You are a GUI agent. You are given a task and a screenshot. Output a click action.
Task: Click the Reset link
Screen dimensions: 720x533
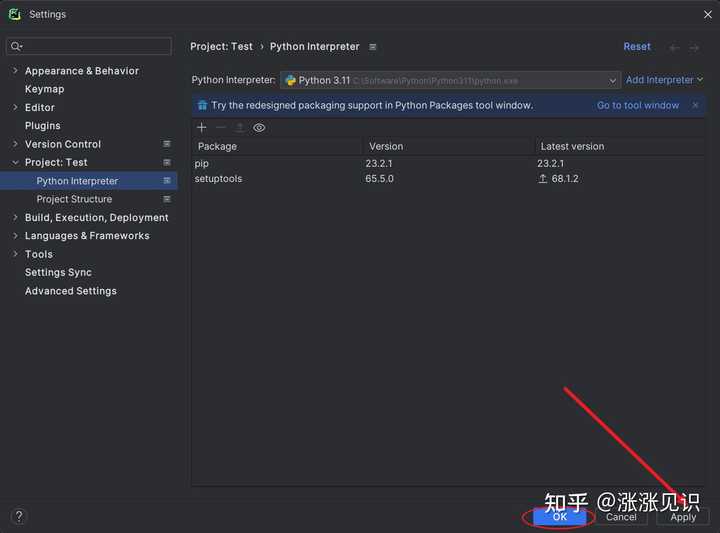637,47
